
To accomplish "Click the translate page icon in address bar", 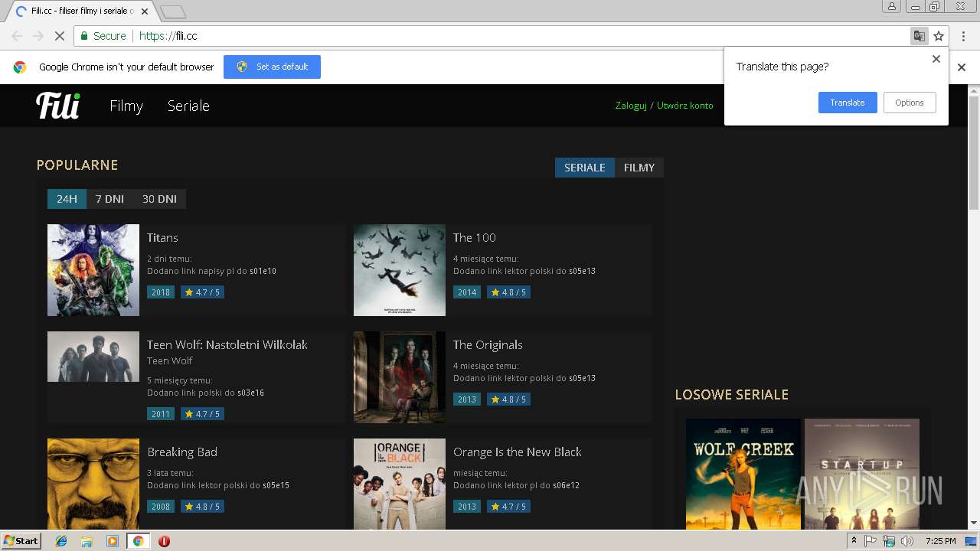I will click(919, 36).
